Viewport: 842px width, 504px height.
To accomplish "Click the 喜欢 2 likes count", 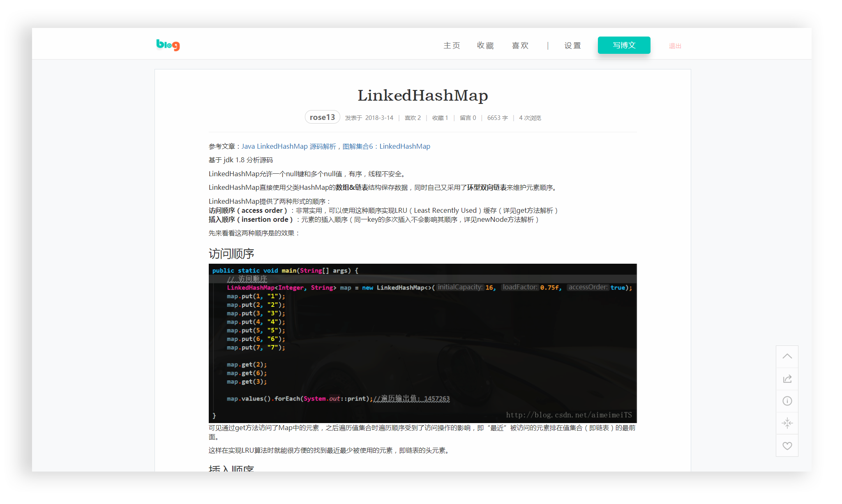I will point(413,118).
